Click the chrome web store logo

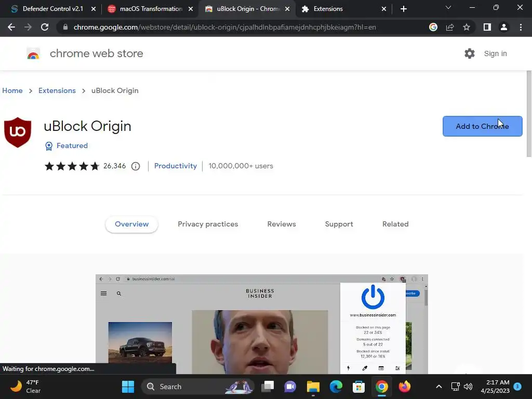tap(33, 54)
